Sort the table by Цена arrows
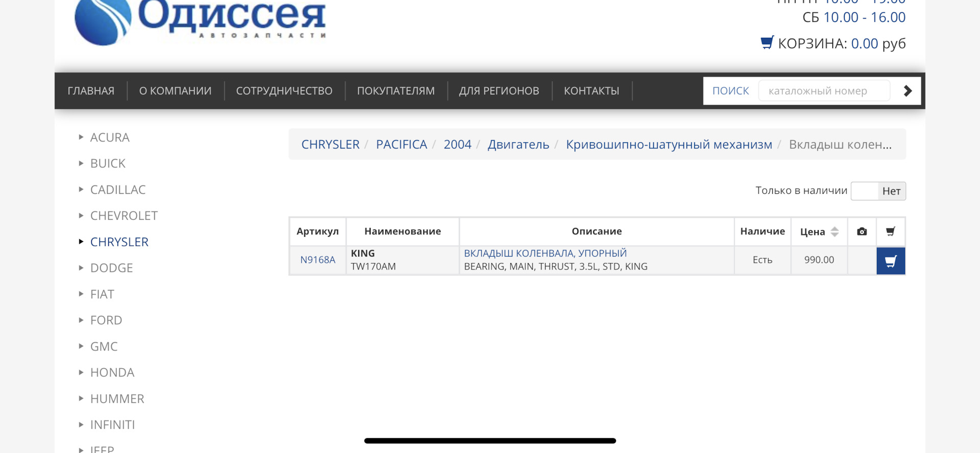Screen dimensions: 980x453 (835, 232)
